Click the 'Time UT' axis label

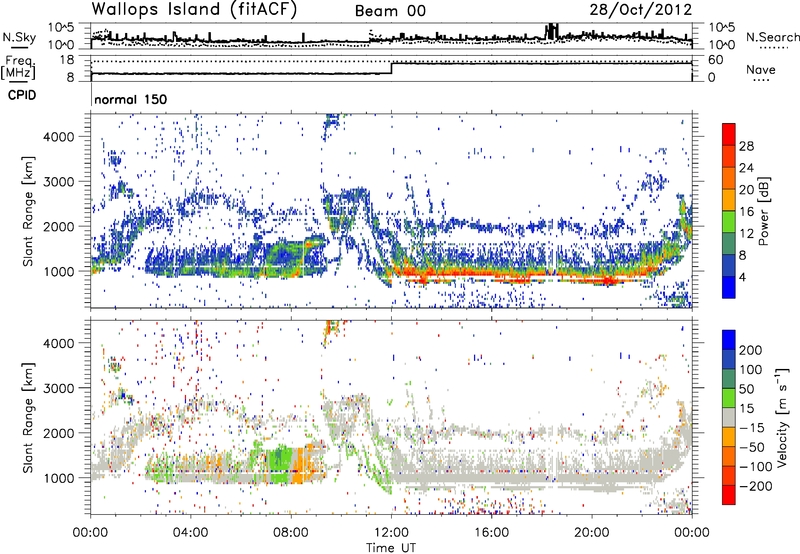pyautogui.click(x=391, y=547)
